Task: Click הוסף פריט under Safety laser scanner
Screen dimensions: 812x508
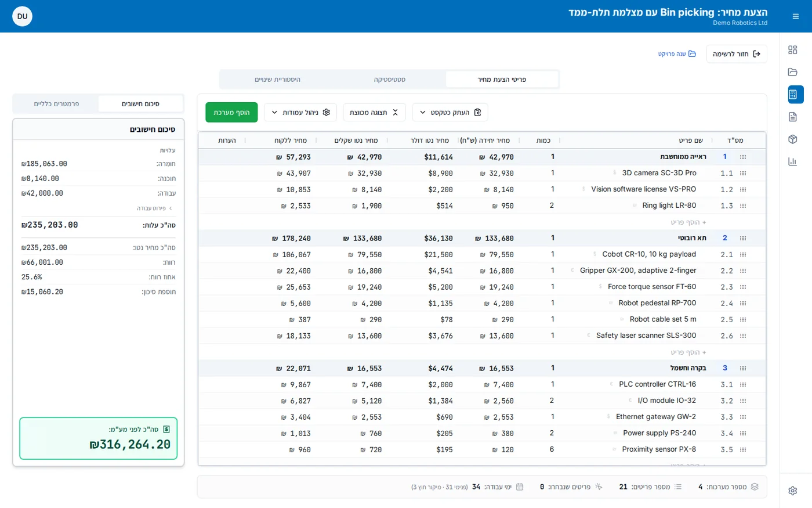Action: [x=688, y=352]
